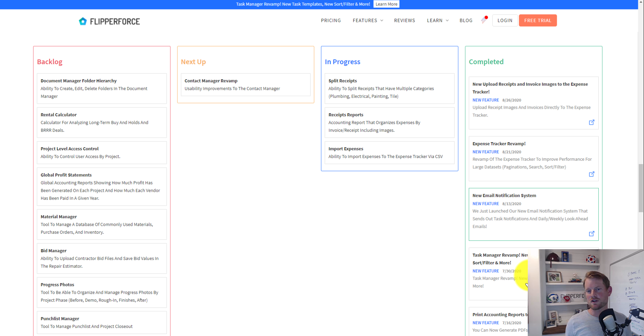Viewport: 644px width, 336px height.
Task: Click the Login button
Action: [505, 20]
